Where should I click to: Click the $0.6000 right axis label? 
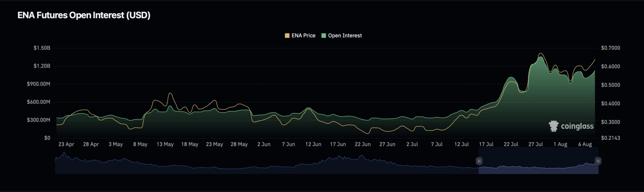610,66
